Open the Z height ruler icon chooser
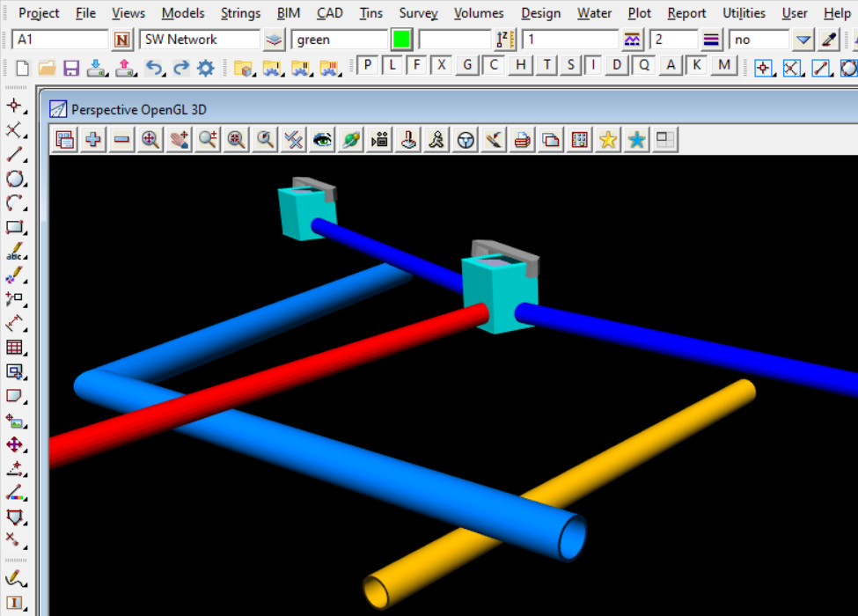 click(505, 40)
